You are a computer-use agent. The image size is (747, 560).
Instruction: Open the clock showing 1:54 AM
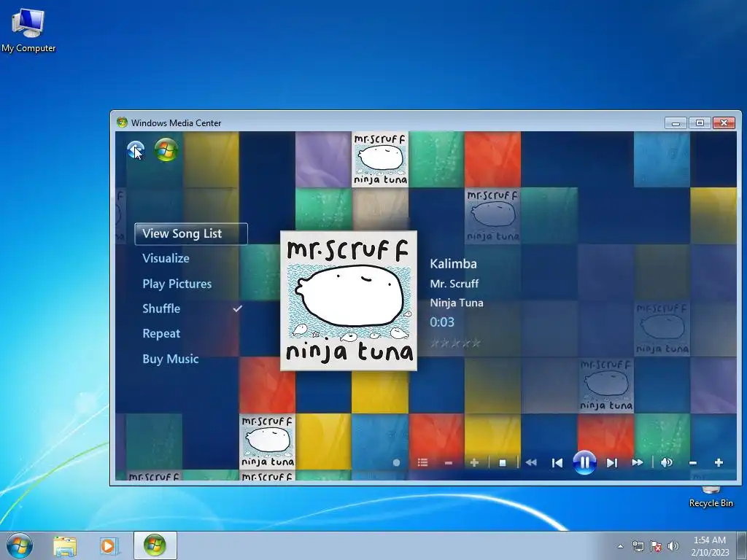pyautogui.click(x=710, y=546)
